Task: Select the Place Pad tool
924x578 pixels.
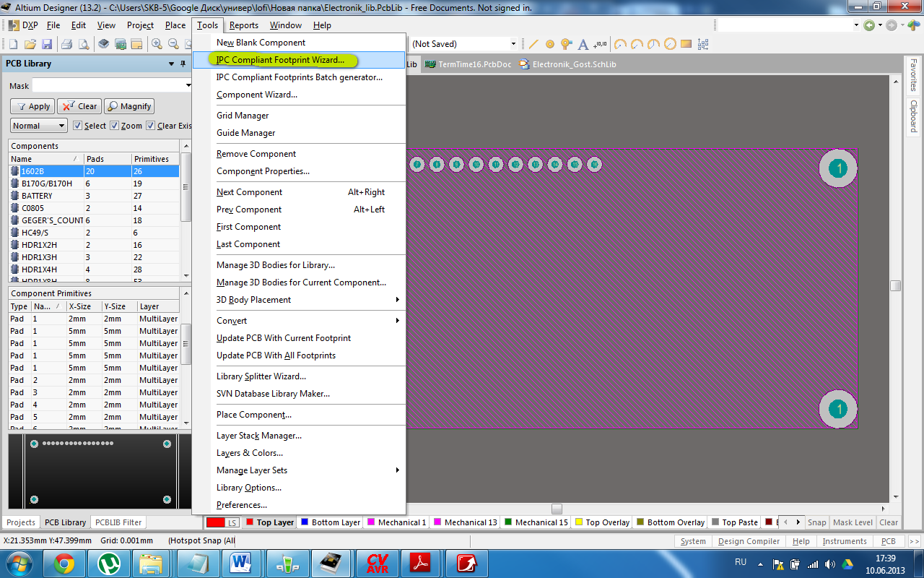Action: point(550,44)
